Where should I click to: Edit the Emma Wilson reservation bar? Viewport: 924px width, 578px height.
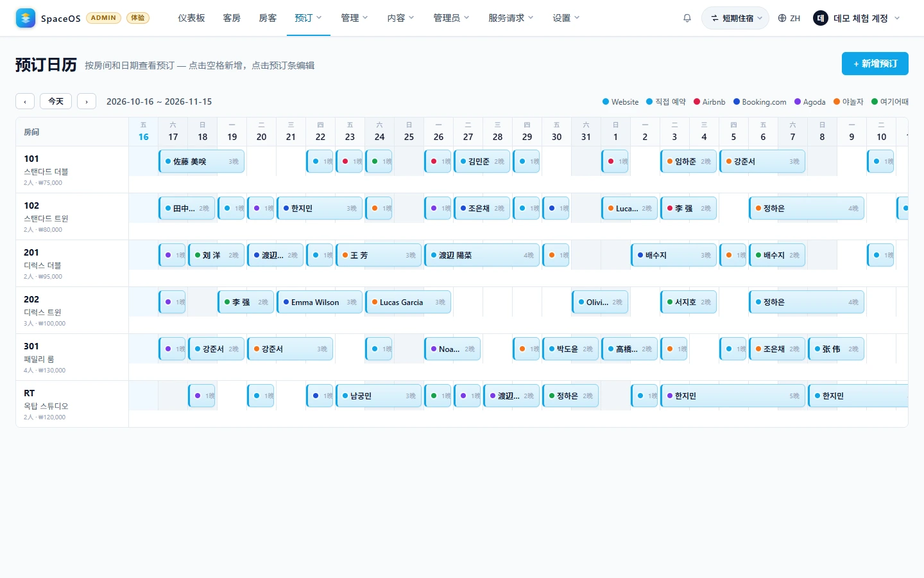(x=320, y=302)
